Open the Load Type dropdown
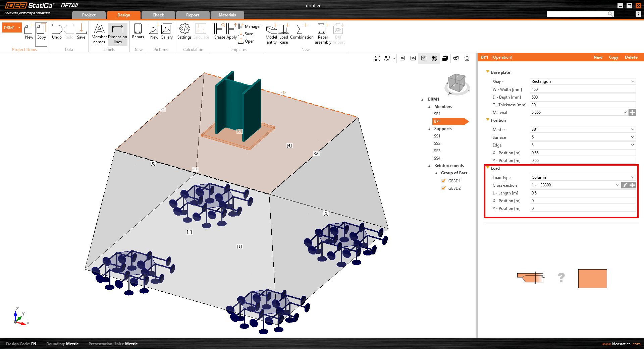644x349 pixels. tap(582, 177)
